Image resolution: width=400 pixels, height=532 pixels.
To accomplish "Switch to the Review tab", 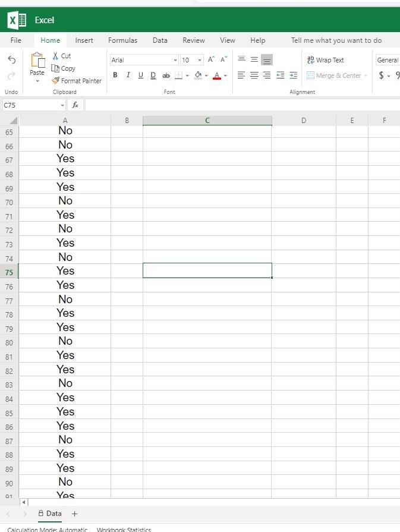I will 193,40.
